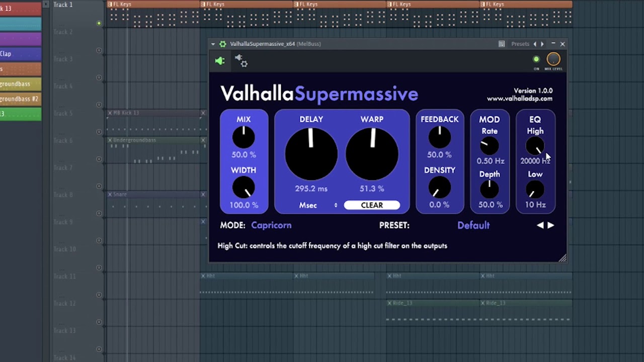Image resolution: width=644 pixels, height=362 pixels.
Task: Click the leftmost Ride_13 clip icon
Action: pos(390,303)
